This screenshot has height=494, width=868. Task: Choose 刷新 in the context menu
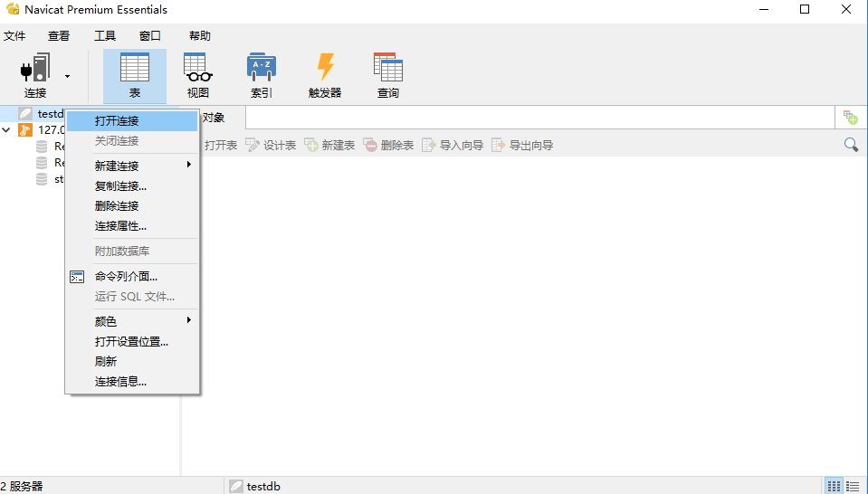tap(132, 361)
